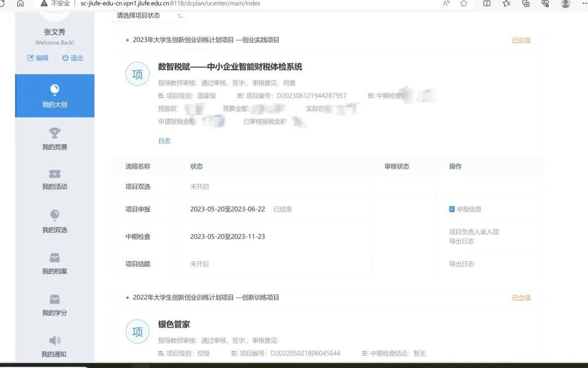The width and height of the screenshot is (588, 368).
Task: Click the 中期检查 row label
Action: tap(138, 237)
